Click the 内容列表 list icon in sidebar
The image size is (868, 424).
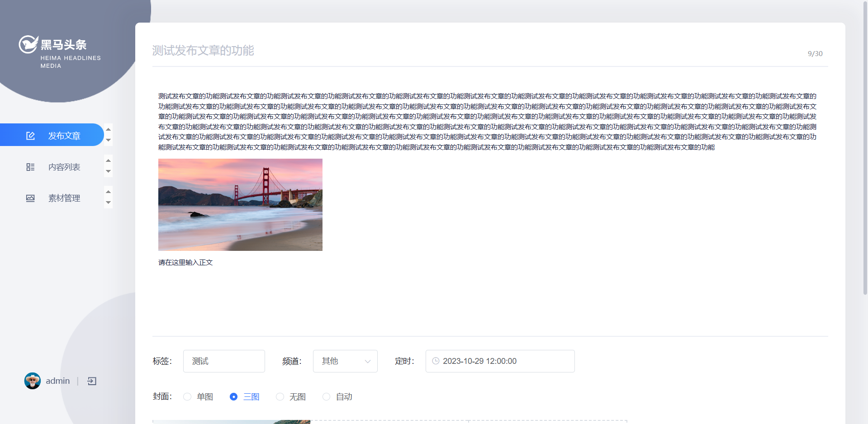tap(30, 167)
